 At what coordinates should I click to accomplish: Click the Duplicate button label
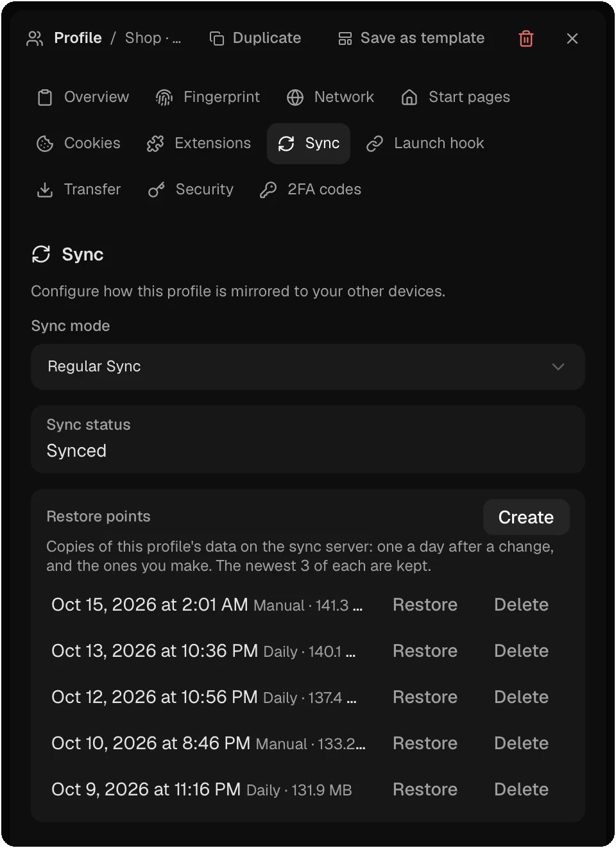(x=267, y=38)
